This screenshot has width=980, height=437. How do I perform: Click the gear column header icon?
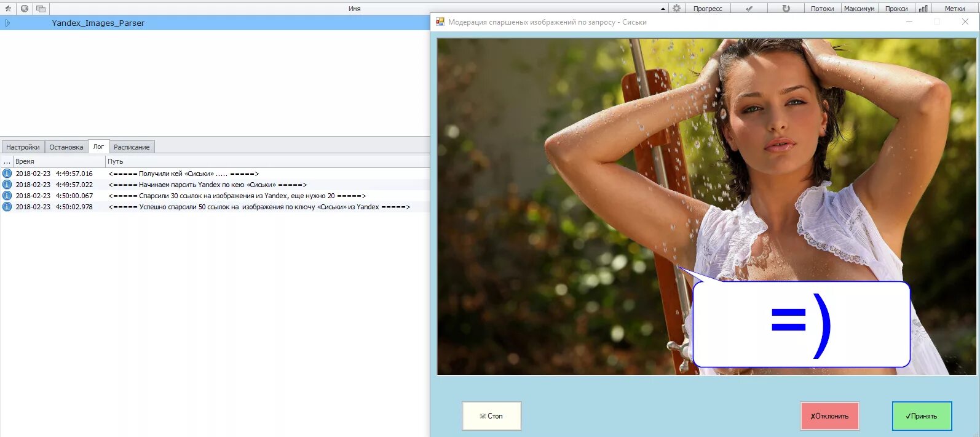tap(676, 9)
